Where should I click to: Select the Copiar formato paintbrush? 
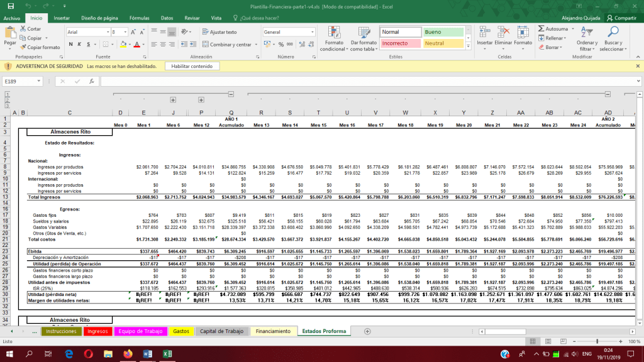point(23,47)
